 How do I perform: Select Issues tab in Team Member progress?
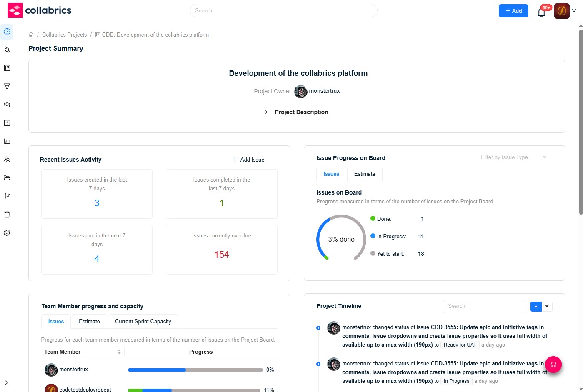pos(56,322)
